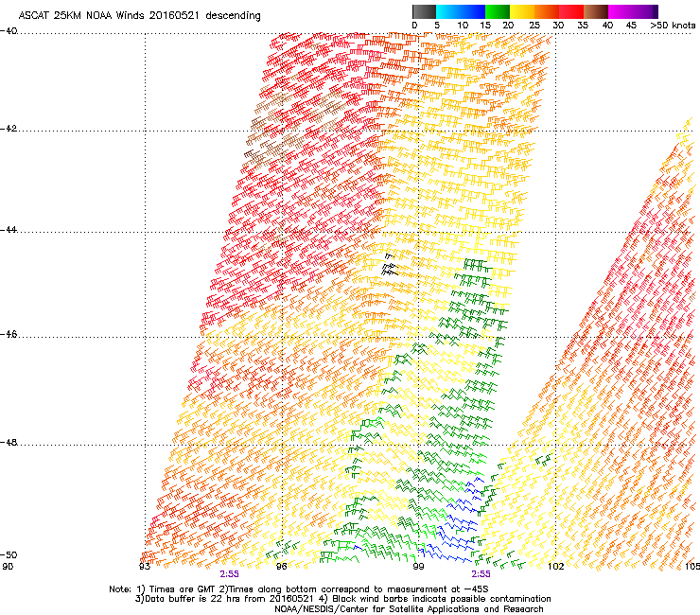Click the '105' longitude axis label
The height and width of the screenshot is (615, 700).
pos(692,567)
